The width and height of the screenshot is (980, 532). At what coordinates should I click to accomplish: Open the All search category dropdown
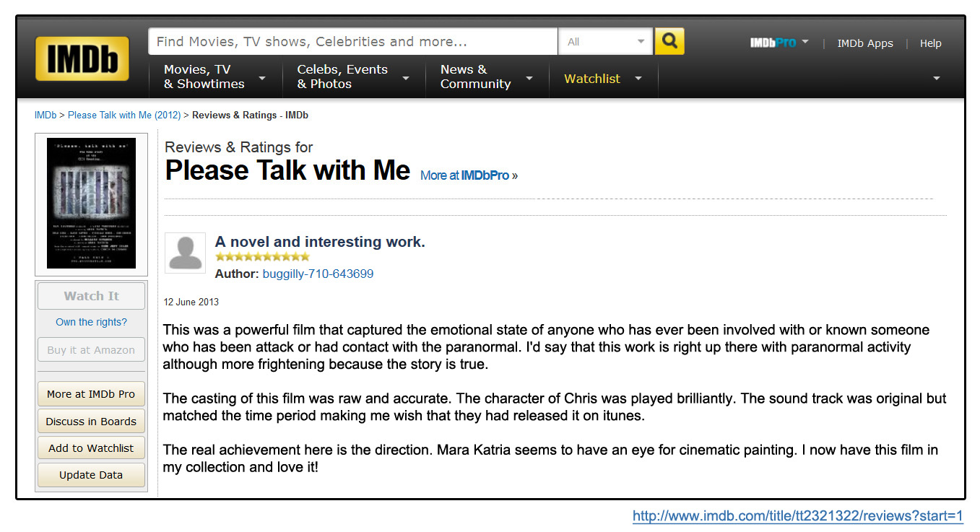coord(605,42)
